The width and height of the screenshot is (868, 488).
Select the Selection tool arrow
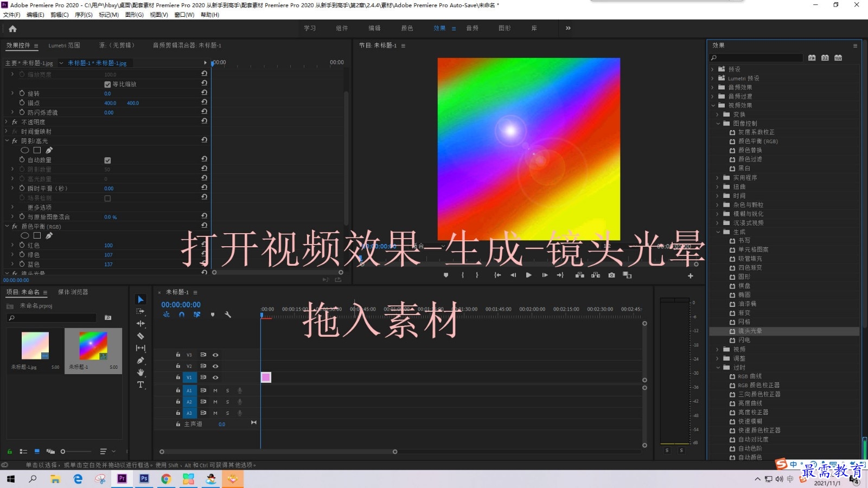[x=141, y=299]
